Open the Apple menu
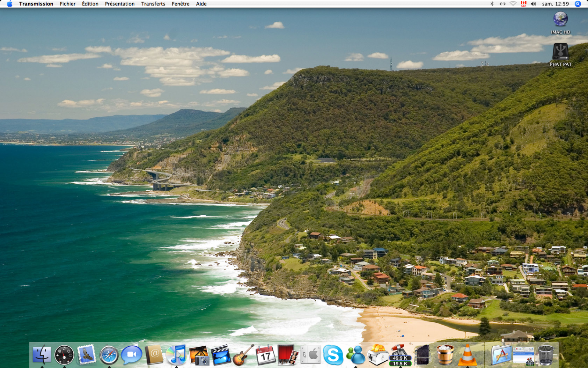This screenshot has height=368, width=588. pos(10,4)
